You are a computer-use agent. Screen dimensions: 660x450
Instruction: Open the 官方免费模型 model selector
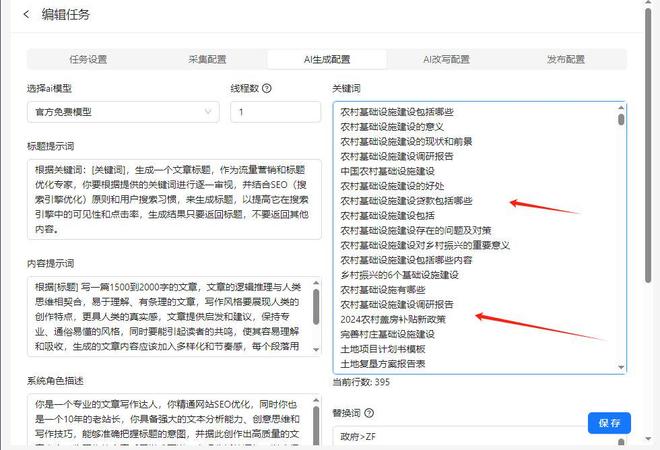[120, 112]
